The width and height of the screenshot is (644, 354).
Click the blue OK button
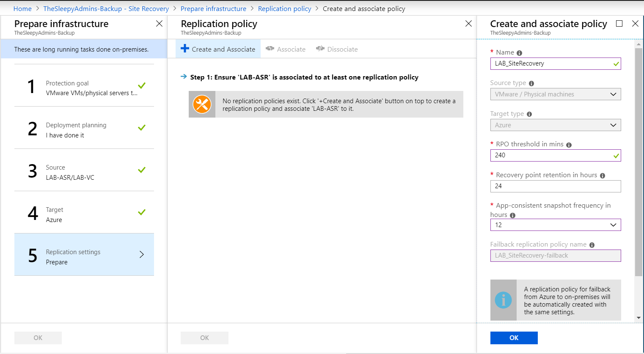514,338
